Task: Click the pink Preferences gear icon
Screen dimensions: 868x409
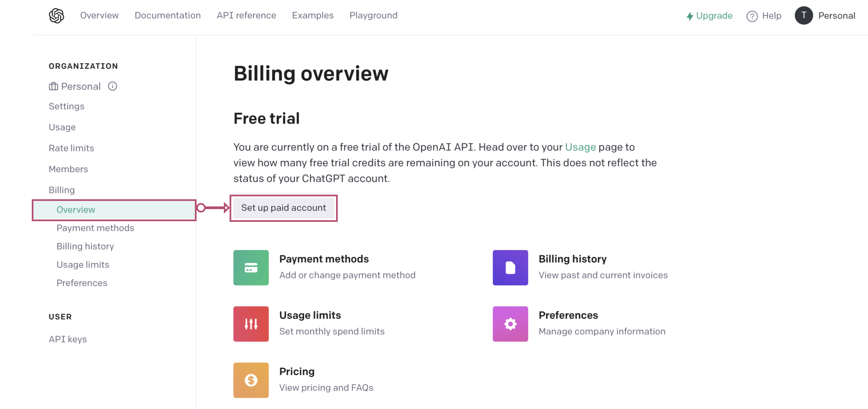Action: pos(510,324)
